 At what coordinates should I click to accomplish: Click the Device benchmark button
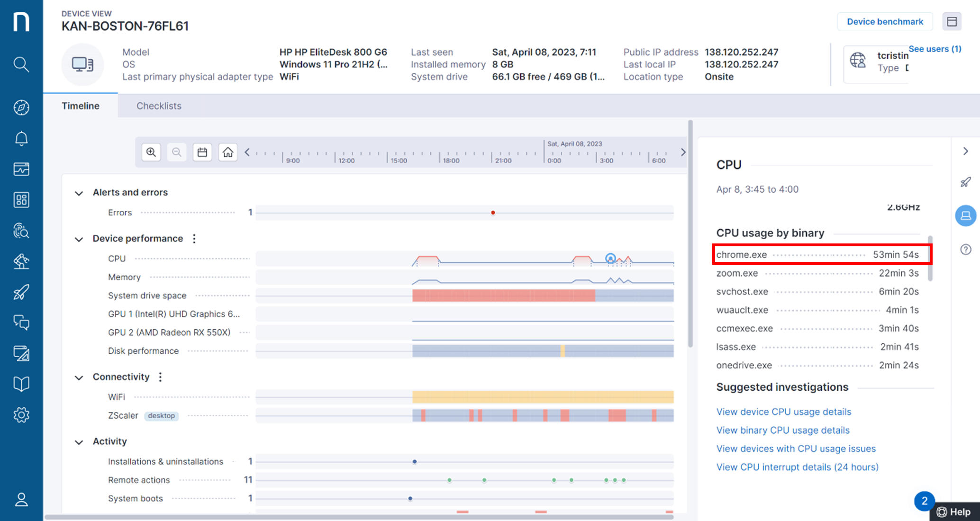885,22
